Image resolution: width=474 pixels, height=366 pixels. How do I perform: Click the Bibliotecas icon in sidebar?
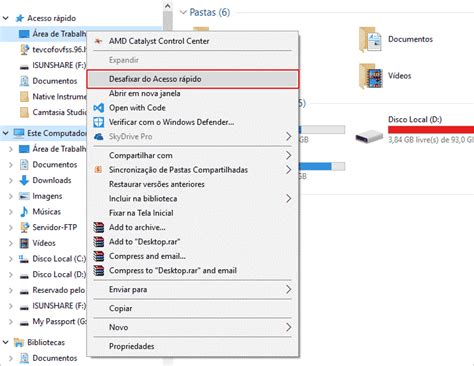pos(19,342)
